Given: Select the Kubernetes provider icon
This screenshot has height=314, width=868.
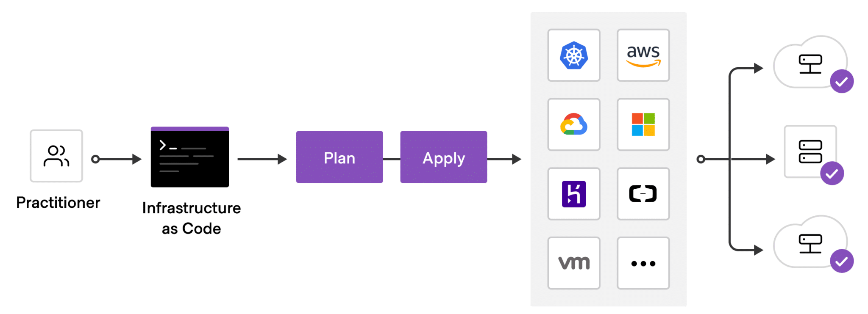Looking at the screenshot, I should tap(574, 55).
